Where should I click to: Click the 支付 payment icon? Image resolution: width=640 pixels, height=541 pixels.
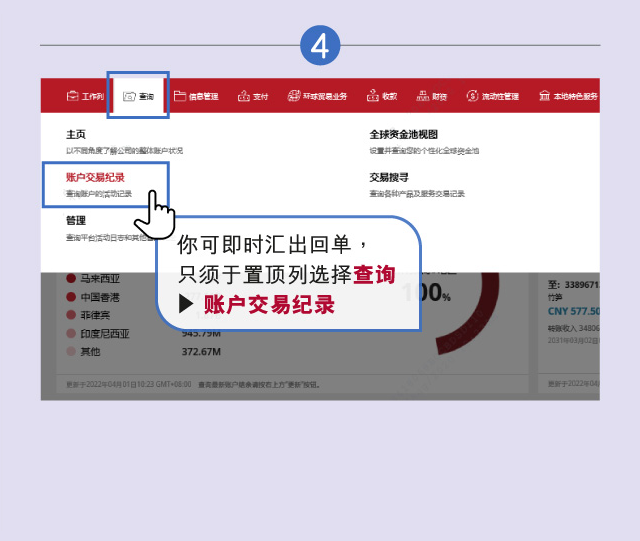243,97
